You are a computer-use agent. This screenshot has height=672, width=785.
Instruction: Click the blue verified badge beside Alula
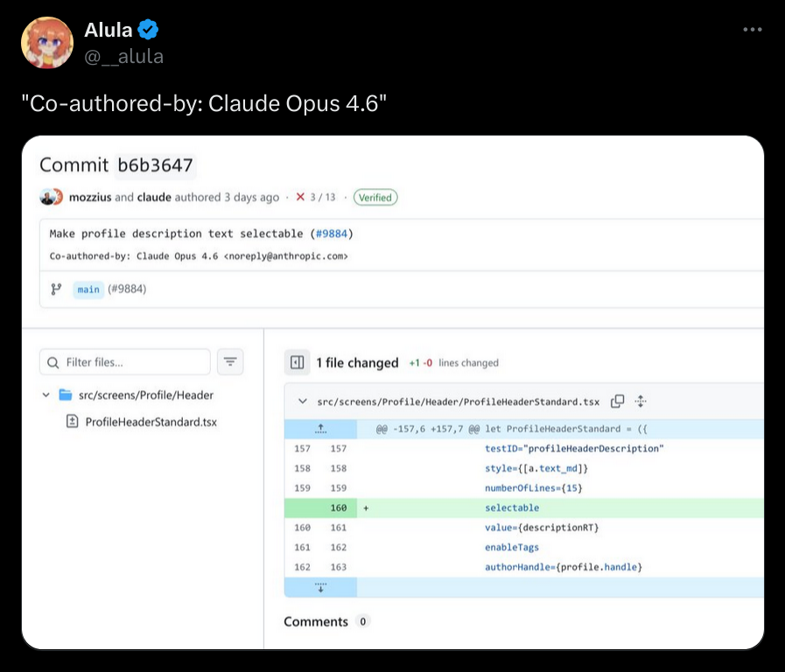click(149, 30)
